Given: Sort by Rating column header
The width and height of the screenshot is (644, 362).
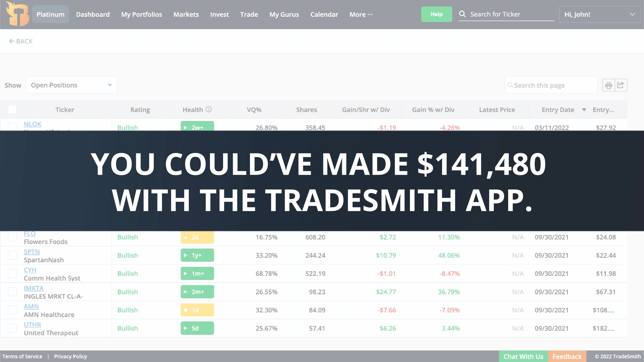Looking at the screenshot, I should pos(140,110).
